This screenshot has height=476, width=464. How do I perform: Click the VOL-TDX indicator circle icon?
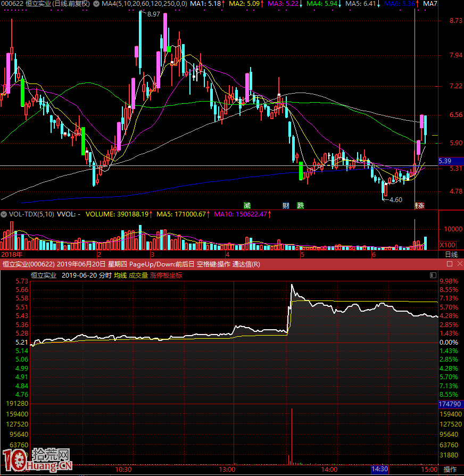(4, 214)
